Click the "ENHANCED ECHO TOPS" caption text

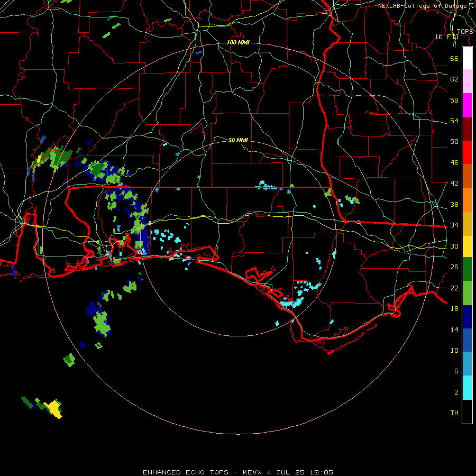click(186, 472)
